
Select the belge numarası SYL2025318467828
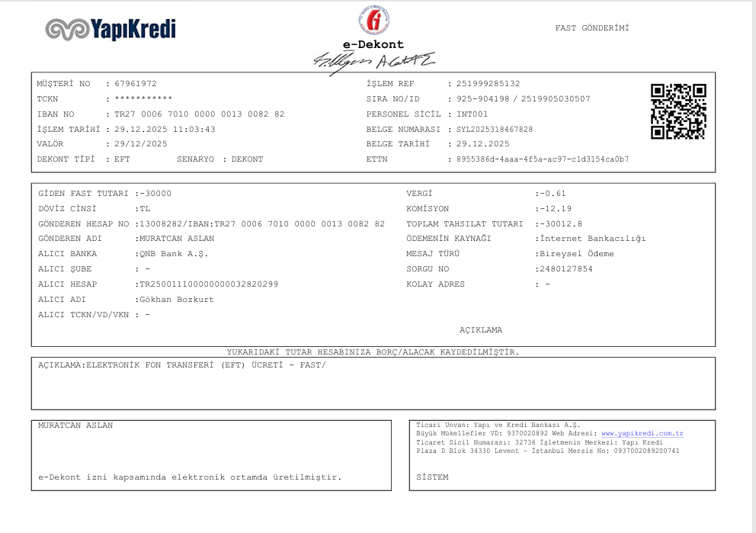click(x=494, y=130)
